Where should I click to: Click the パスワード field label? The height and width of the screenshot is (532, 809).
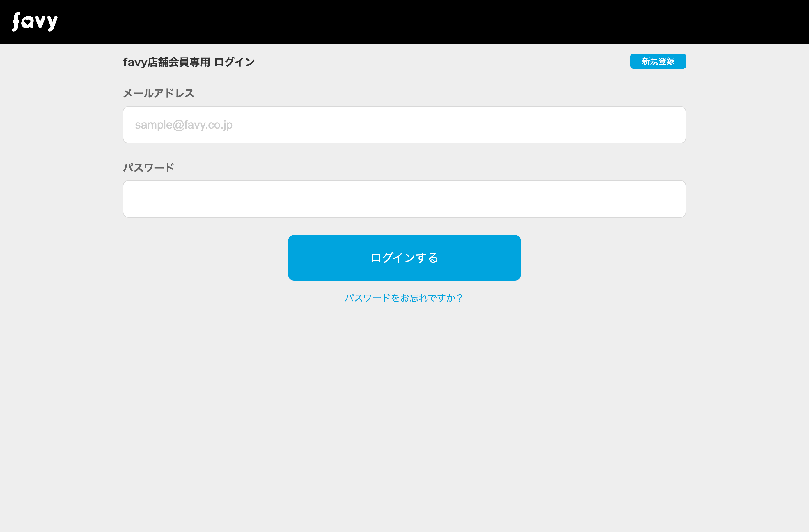coord(148,168)
